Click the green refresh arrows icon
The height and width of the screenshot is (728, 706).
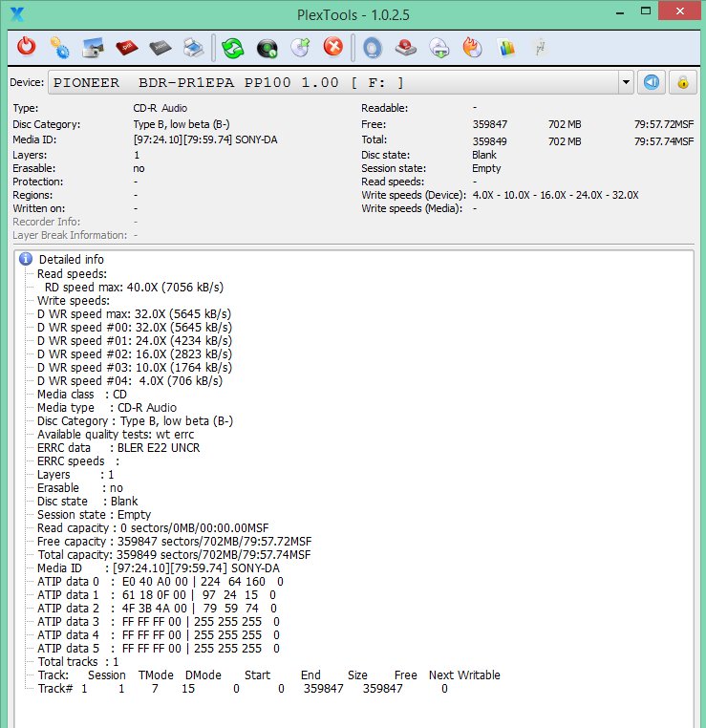tap(233, 46)
